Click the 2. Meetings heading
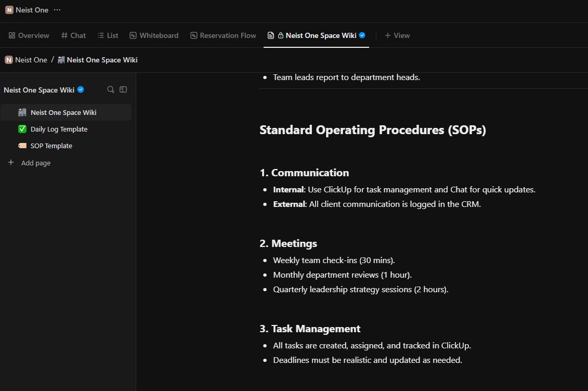 288,244
